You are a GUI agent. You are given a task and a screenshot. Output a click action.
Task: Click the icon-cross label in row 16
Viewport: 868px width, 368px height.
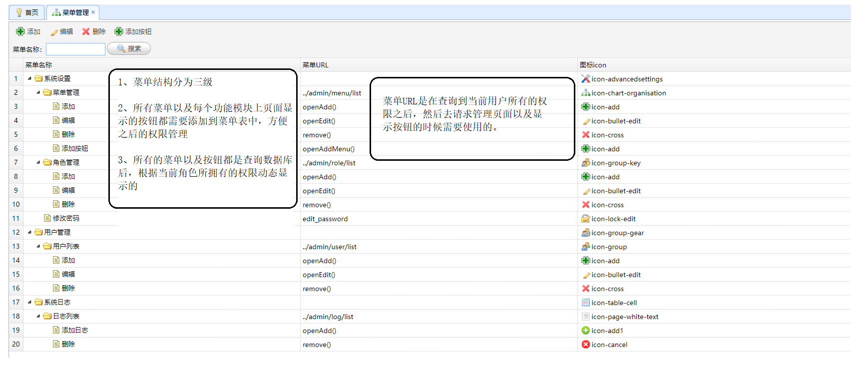tap(607, 289)
